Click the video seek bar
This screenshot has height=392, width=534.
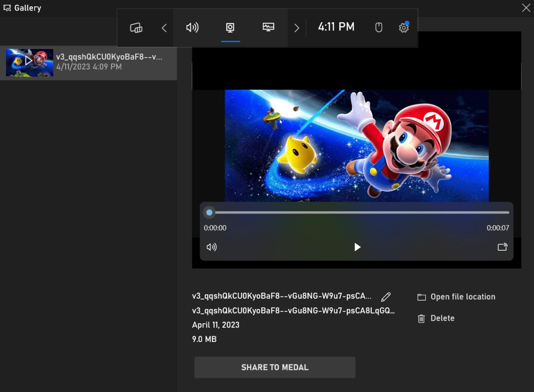click(x=356, y=212)
